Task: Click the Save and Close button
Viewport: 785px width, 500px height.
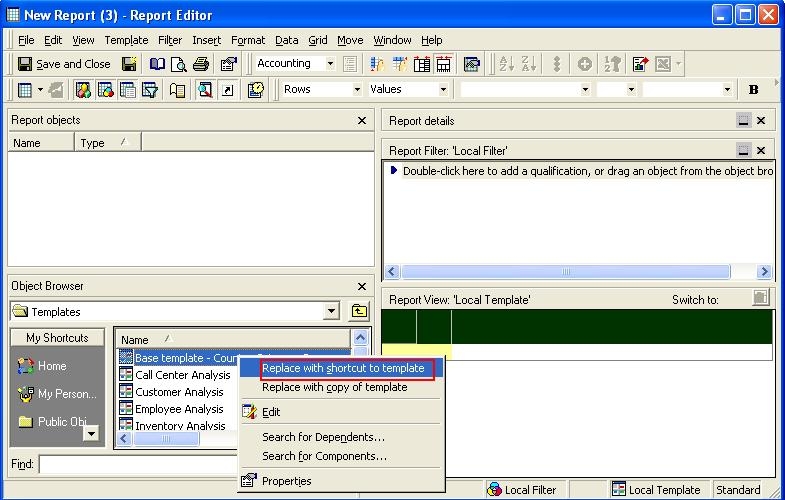Action: [x=64, y=64]
